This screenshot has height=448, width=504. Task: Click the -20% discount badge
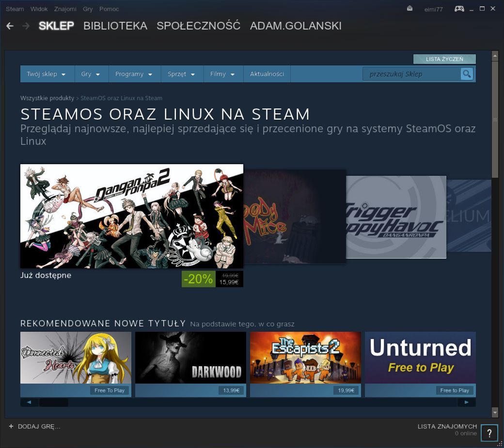(198, 279)
